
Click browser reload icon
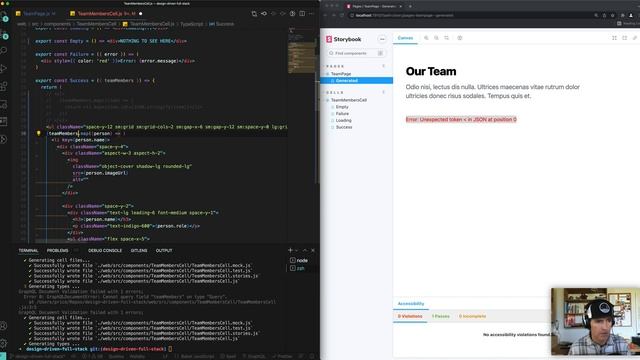coord(342,15)
